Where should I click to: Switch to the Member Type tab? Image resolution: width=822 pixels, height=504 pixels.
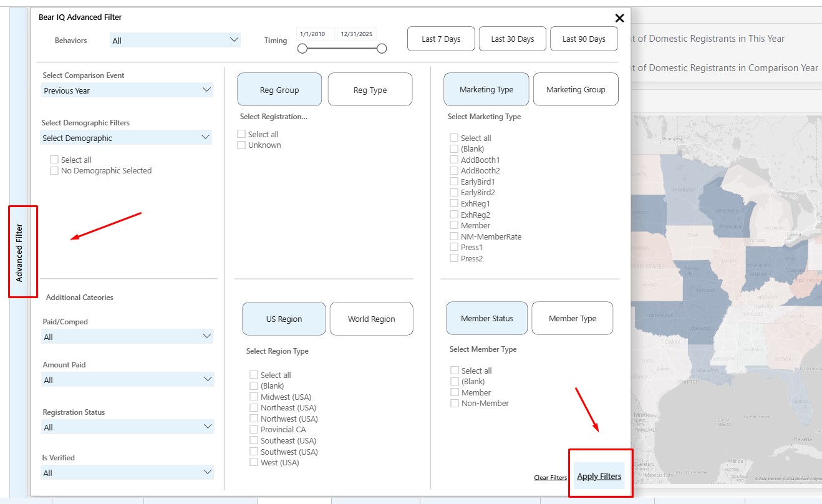[x=572, y=318]
